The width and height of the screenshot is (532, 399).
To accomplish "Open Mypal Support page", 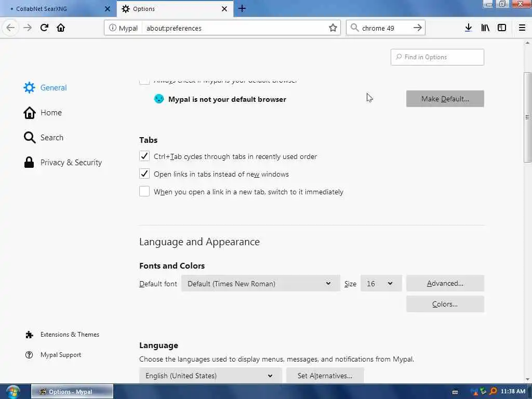I will [x=54, y=355].
